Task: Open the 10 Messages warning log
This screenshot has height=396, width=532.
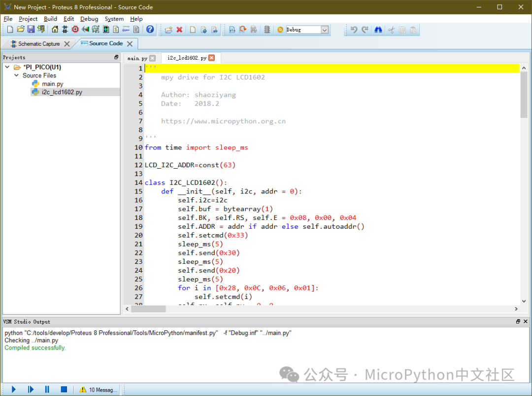Action: click(99, 390)
